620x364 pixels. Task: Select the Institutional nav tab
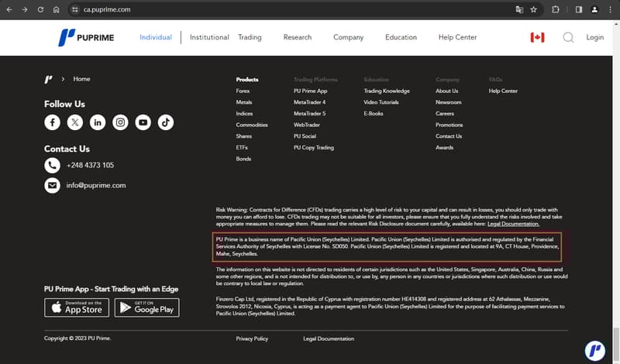pos(209,37)
